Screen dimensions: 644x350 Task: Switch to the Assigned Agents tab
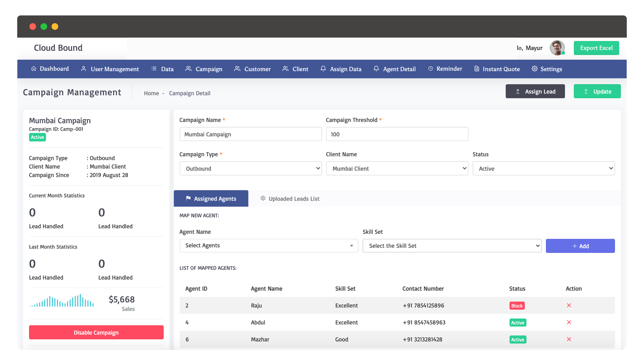[x=211, y=198]
